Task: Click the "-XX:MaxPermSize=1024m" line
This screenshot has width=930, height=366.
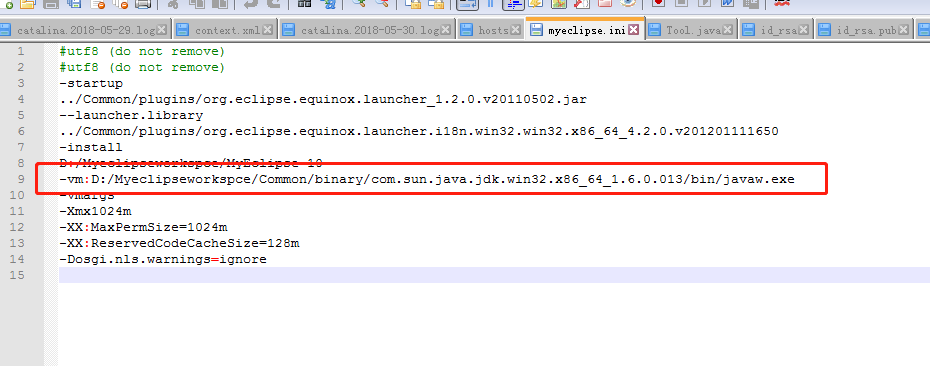Action: [143, 227]
